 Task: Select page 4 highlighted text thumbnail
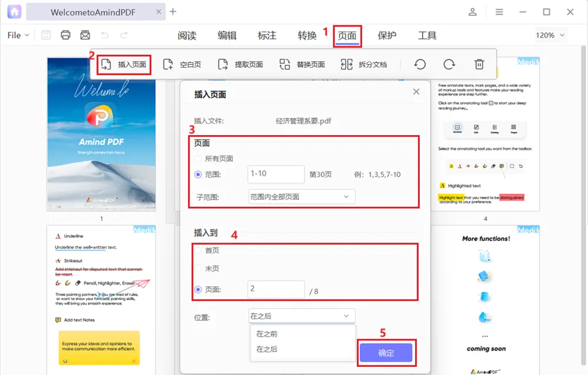485,134
